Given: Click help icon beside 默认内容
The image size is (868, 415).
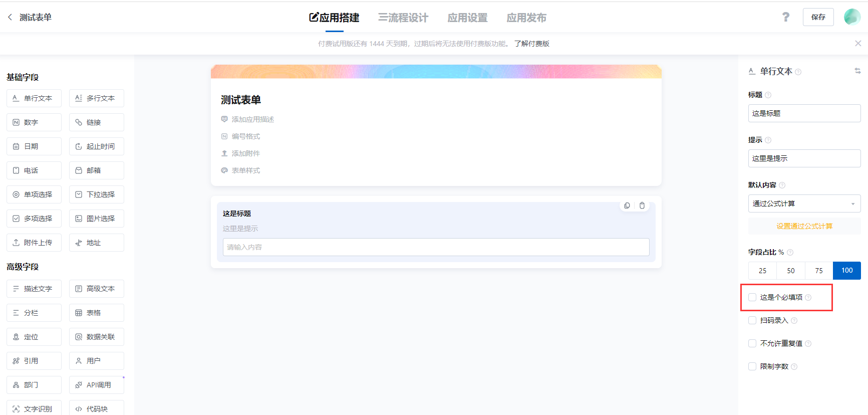Looking at the screenshot, I should (782, 185).
